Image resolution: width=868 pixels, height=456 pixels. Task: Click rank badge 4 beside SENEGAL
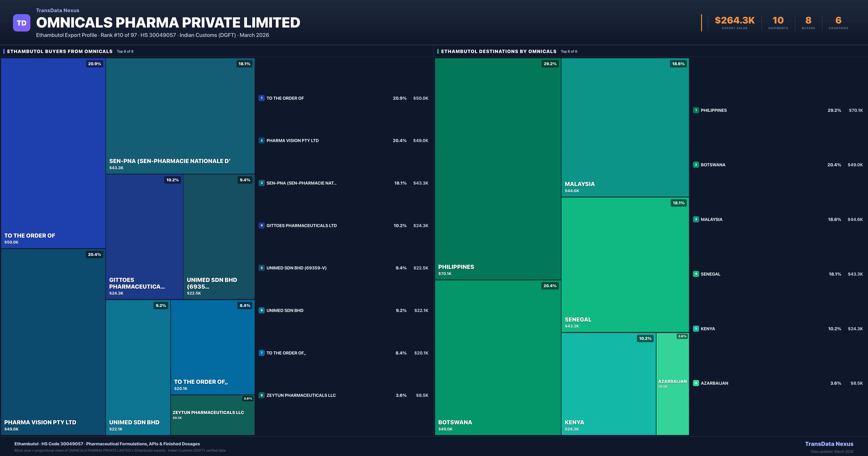[696, 274]
